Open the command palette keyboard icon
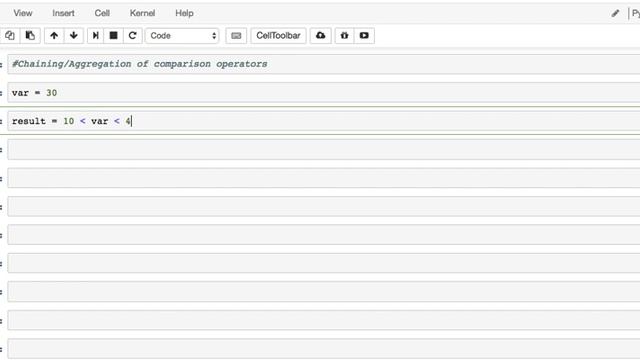The width and height of the screenshot is (640, 360). tap(236, 36)
